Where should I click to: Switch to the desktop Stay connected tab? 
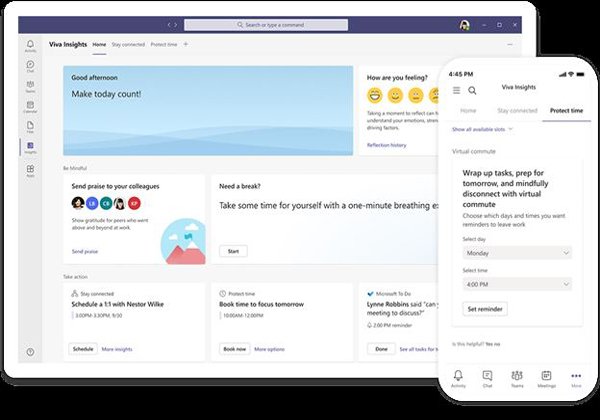click(128, 45)
